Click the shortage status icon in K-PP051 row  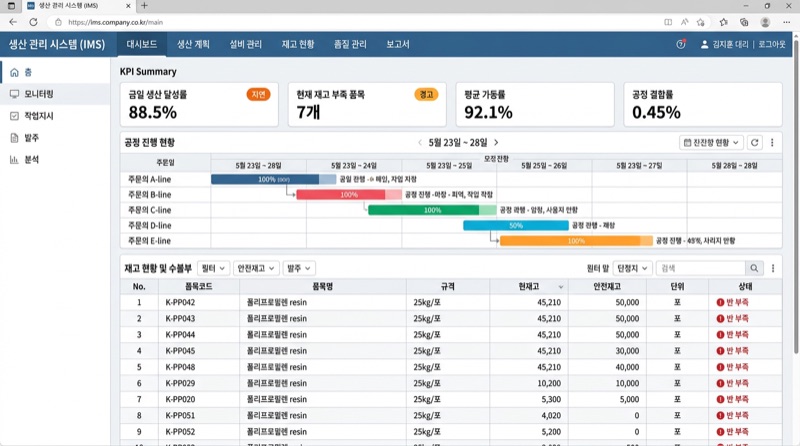[x=720, y=415]
